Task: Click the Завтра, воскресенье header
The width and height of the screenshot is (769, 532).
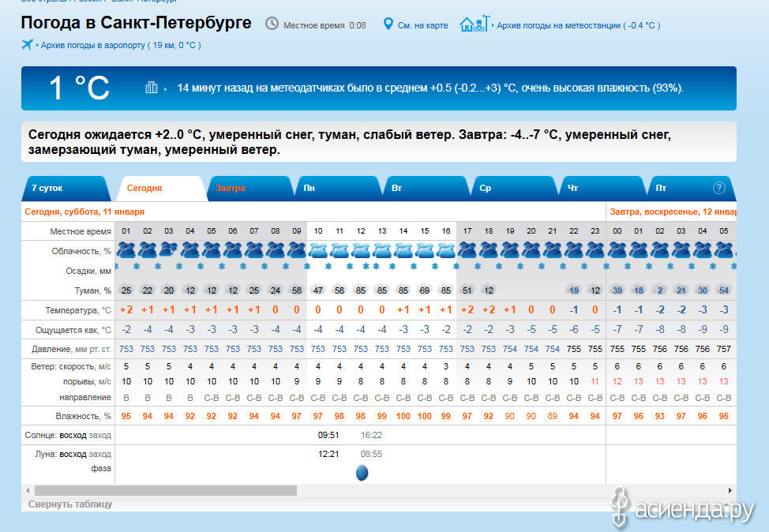Action: tap(673, 212)
